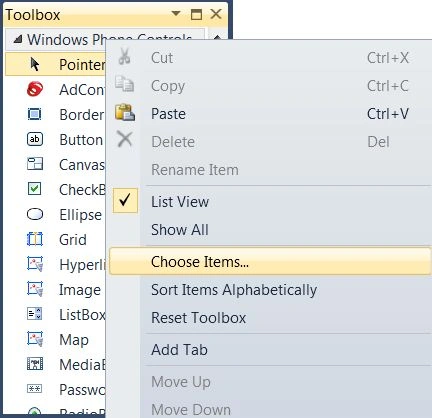Viewport: 432px width, 418px height.
Task: Select the Canvas control icon
Action: (x=35, y=164)
